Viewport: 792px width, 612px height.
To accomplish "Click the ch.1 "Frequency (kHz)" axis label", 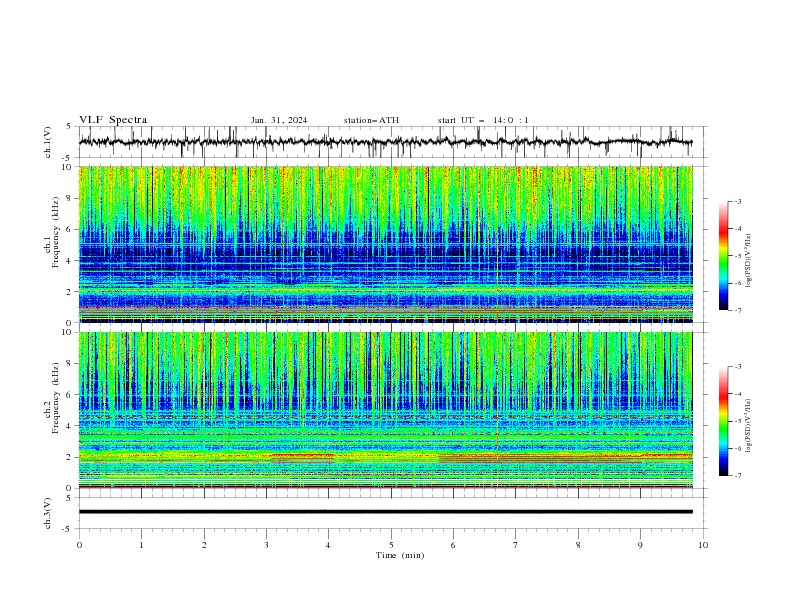I will (x=55, y=230).
